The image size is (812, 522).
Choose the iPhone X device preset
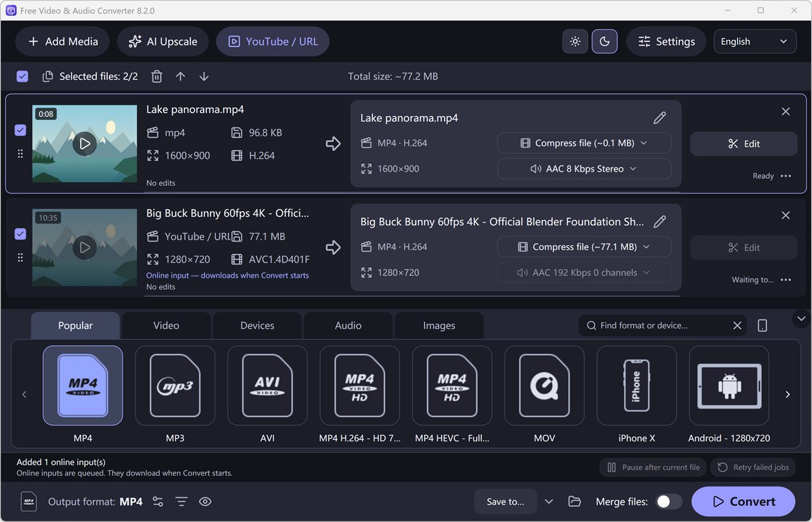tap(636, 386)
